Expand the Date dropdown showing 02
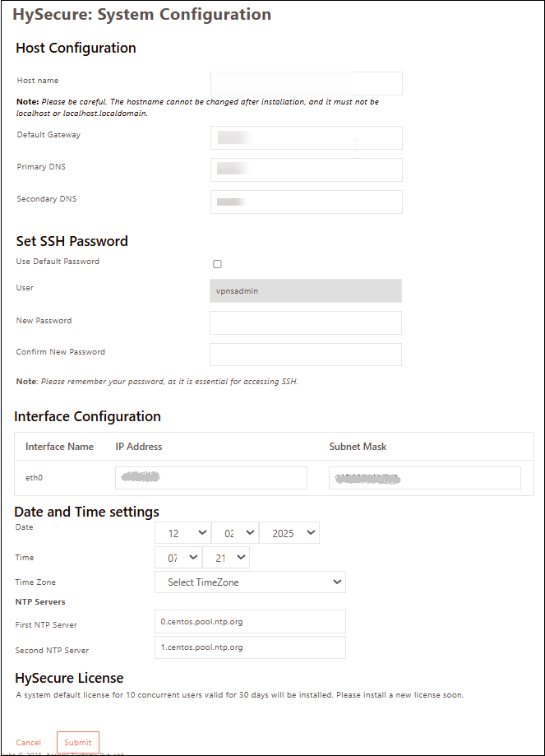 [234, 533]
